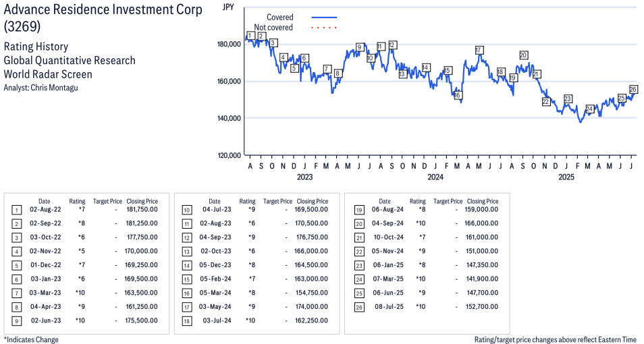Click the Closing Price header in the third table
Viewport: 644px width, 344px height.
click(x=483, y=201)
